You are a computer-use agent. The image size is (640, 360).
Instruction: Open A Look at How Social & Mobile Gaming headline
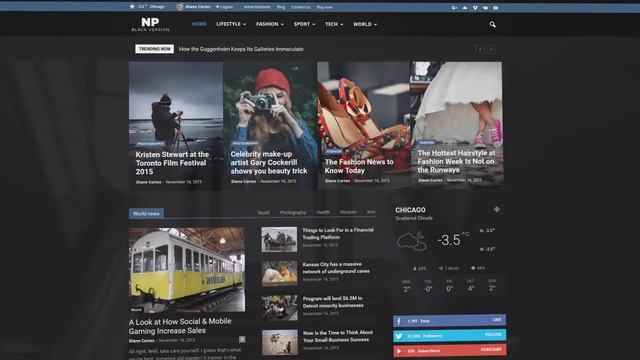(180, 326)
